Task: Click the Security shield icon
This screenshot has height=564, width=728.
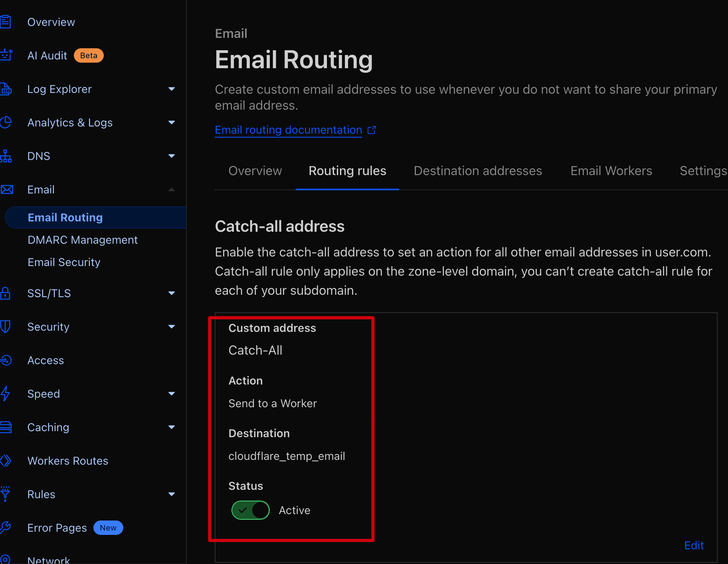Action: (6, 327)
